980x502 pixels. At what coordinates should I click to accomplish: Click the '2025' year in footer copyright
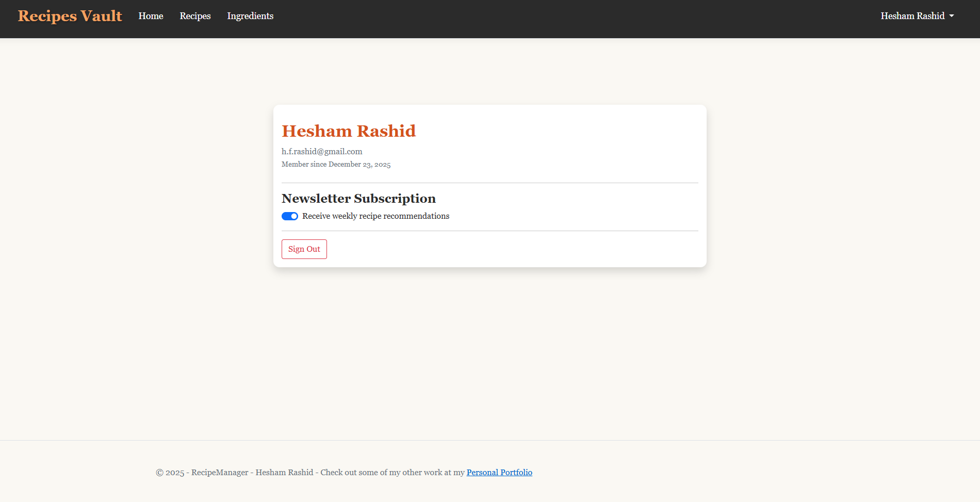coord(175,473)
